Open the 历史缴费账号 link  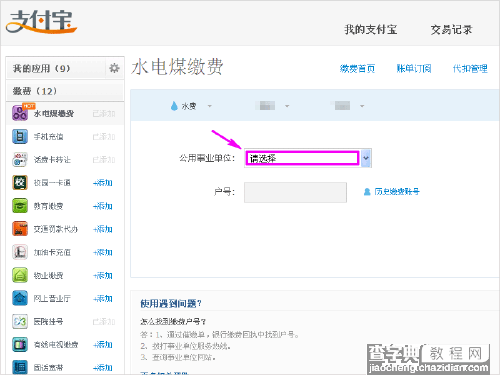coord(397,192)
